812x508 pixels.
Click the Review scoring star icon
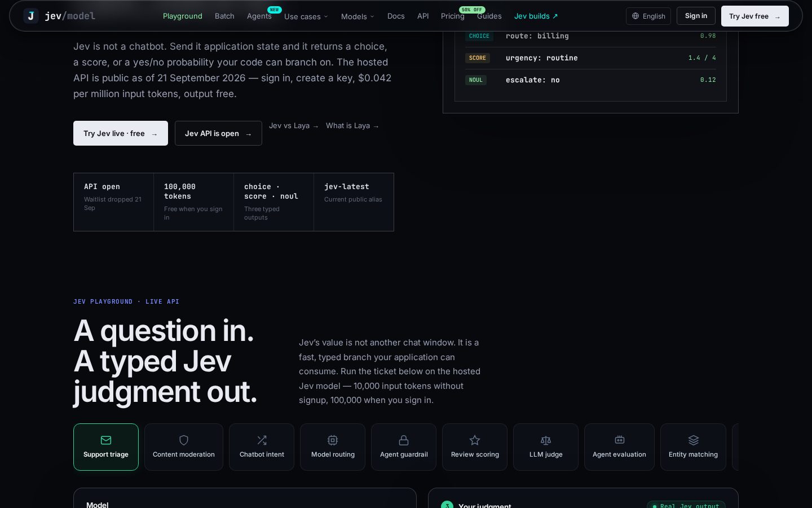point(475,440)
